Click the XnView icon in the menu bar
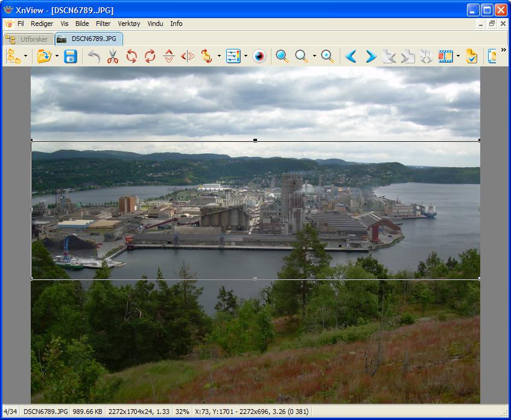The image size is (511, 420). (x=9, y=24)
